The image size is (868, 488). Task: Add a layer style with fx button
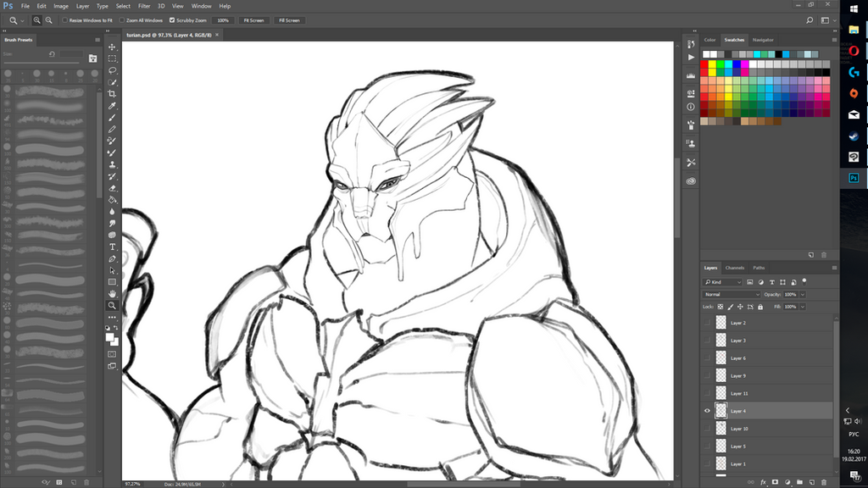763,482
